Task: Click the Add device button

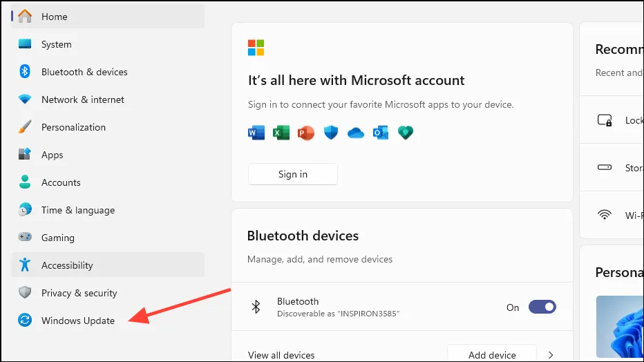Action: point(492,354)
